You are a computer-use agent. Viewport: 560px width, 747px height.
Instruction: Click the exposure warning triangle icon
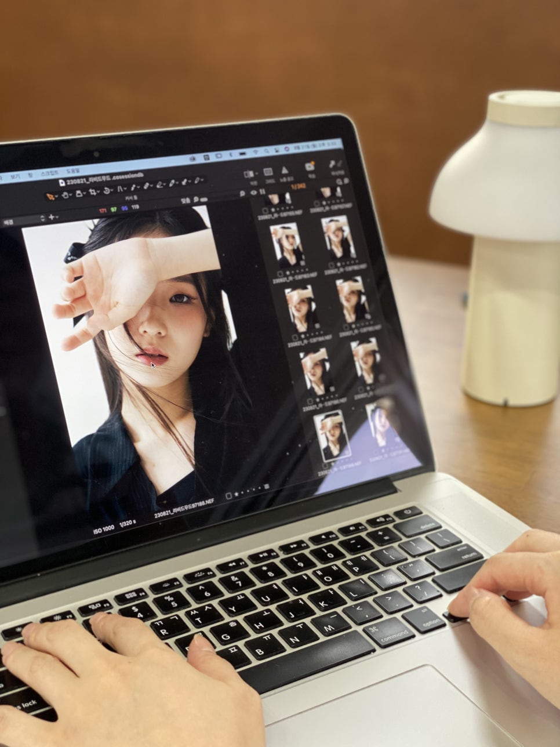tap(285, 170)
